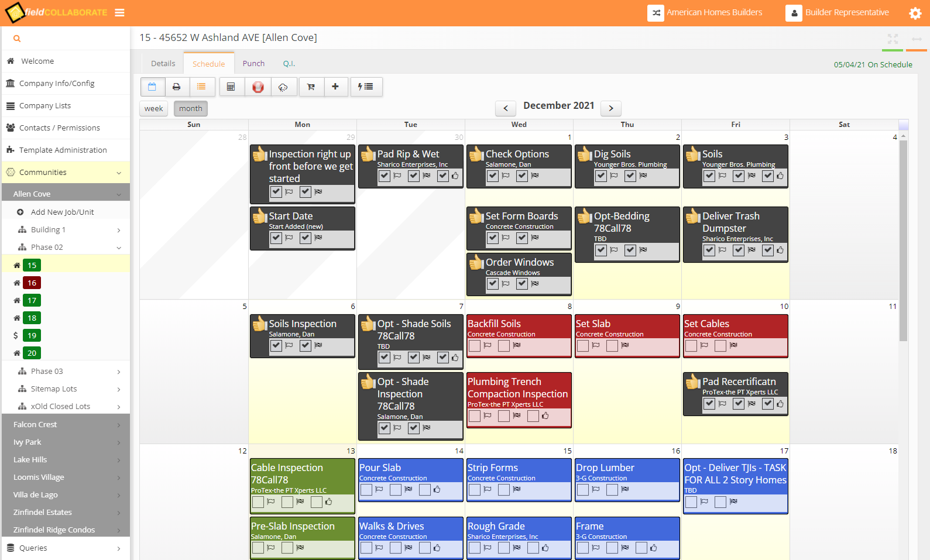Select the dark red lot 16 badge
Viewport: 930px width, 560px height.
pos(32,283)
